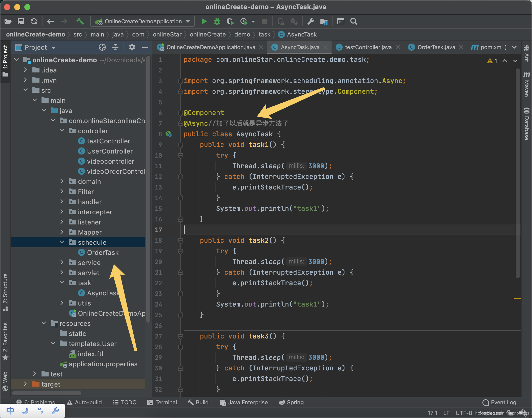
Task: Click the Search everywhere icon
Action: (x=354, y=21)
